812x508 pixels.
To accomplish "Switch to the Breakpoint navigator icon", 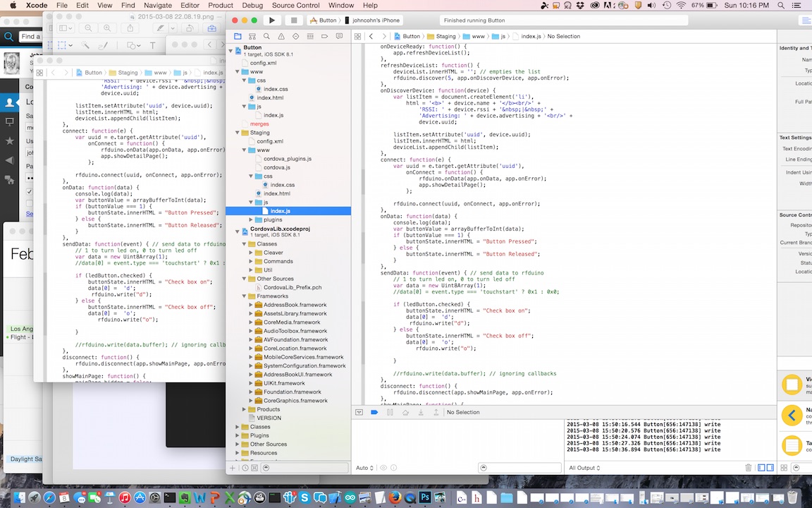I will point(325,36).
